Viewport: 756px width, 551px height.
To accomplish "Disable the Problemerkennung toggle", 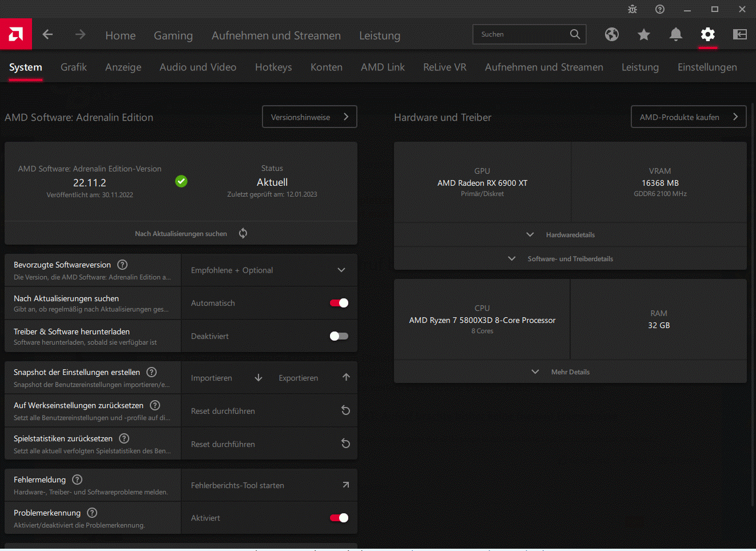I will pyautogui.click(x=339, y=518).
